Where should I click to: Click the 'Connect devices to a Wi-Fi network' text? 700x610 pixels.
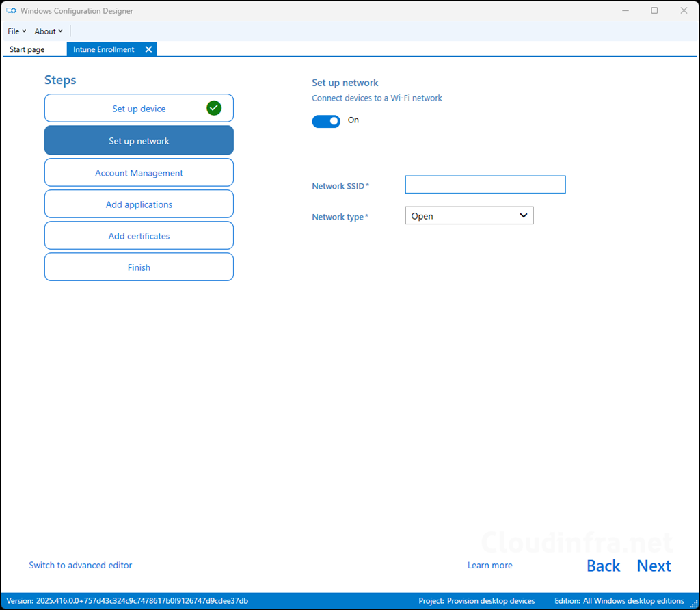(377, 98)
